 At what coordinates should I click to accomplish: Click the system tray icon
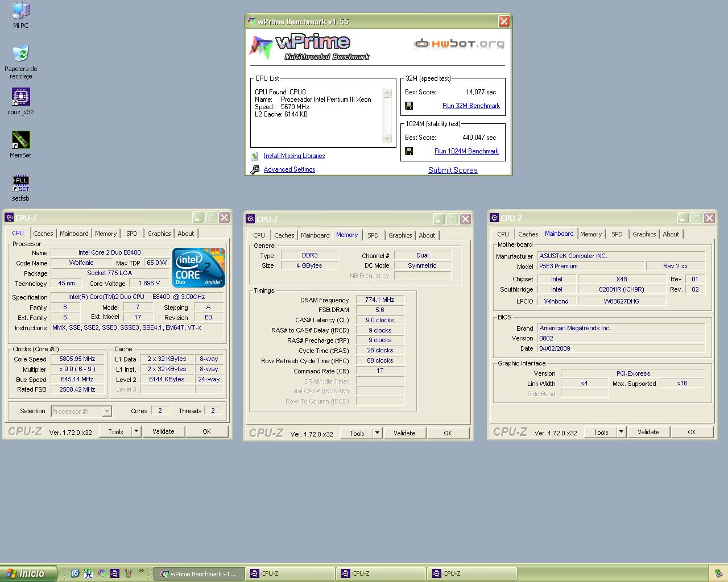pyautogui.click(x=718, y=573)
